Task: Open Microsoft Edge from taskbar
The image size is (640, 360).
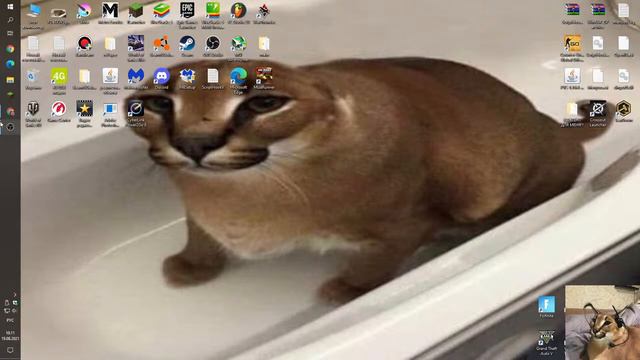Action: point(10,64)
